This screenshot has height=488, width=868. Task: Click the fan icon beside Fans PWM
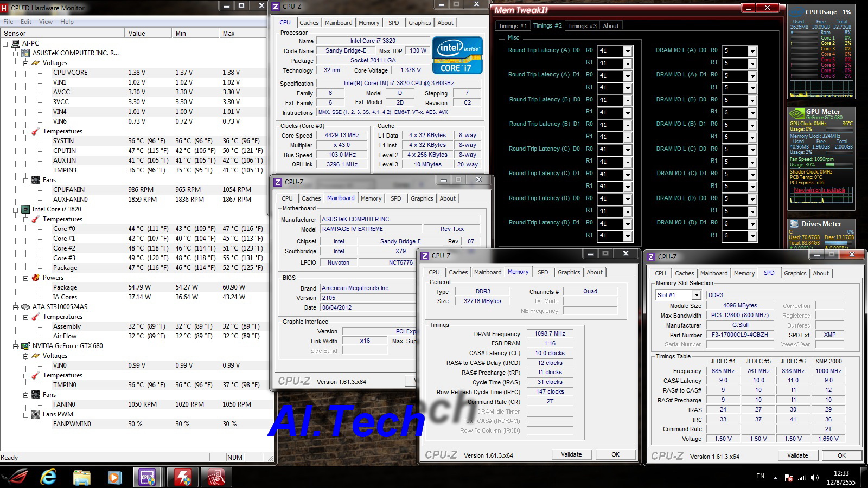(x=36, y=414)
